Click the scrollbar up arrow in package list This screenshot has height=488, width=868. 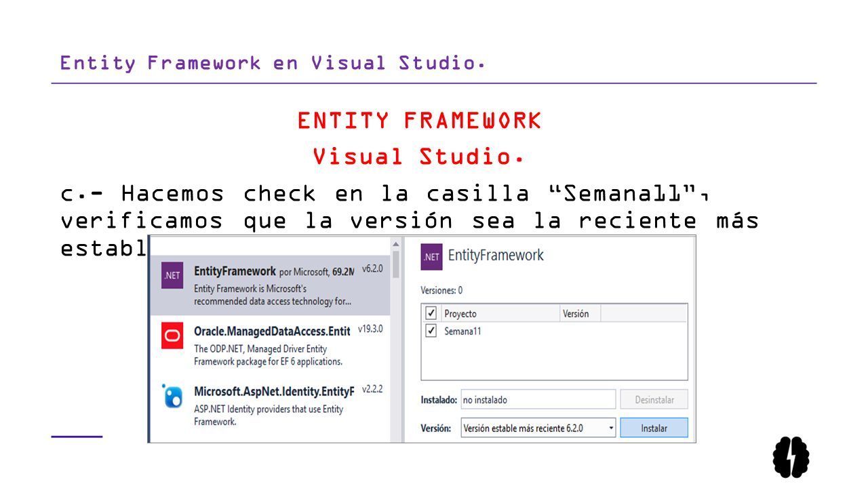point(396,243)
